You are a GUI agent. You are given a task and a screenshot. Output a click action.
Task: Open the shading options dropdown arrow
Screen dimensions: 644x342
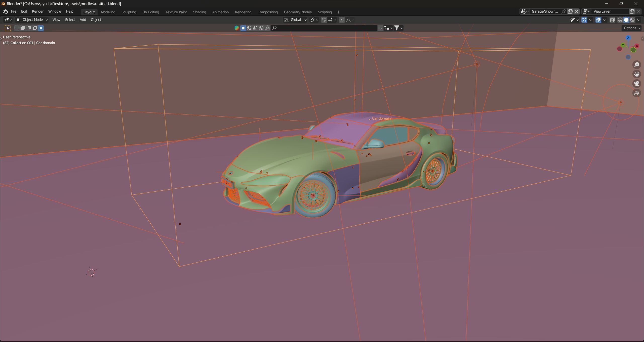point(638,20)
